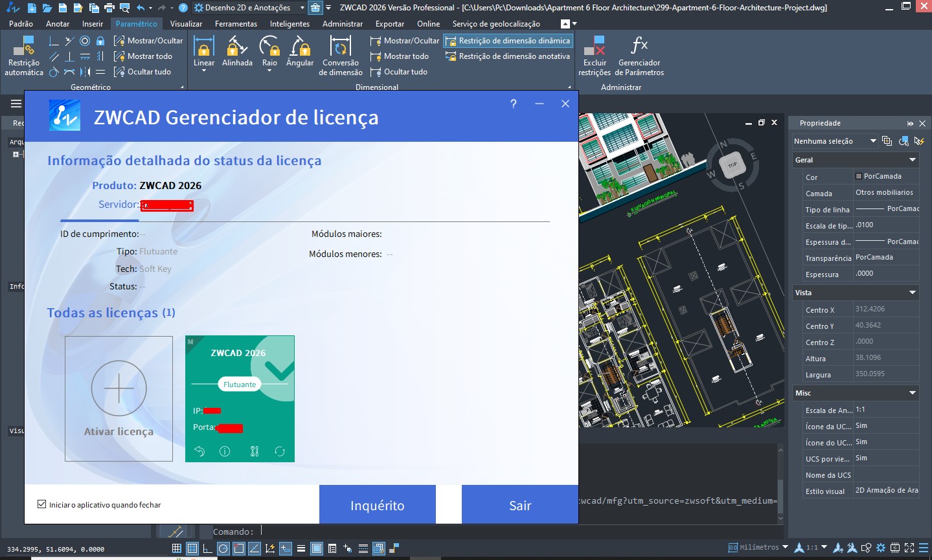
Task: Toggle polar tracking in status bar
Action: click(223, 548)
